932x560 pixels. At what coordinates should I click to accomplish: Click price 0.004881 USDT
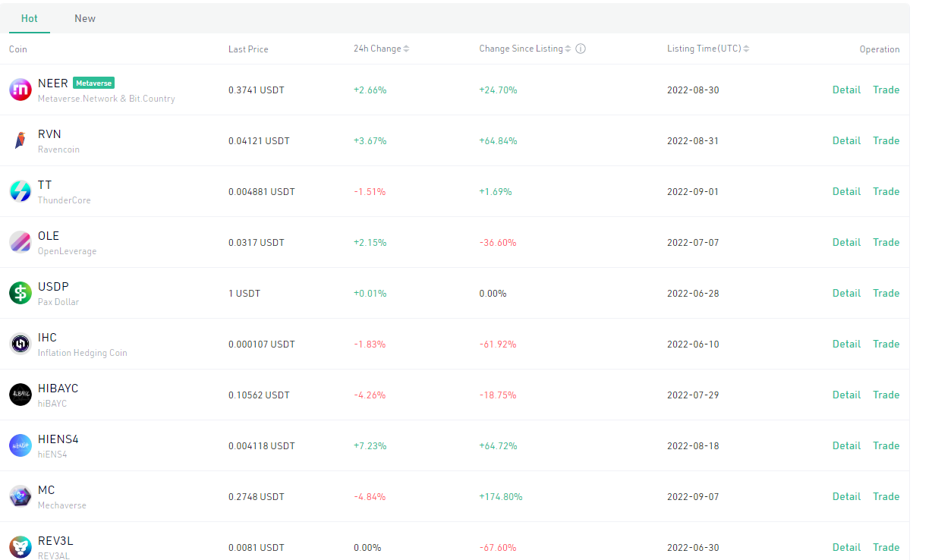click(x=262, y=191)
